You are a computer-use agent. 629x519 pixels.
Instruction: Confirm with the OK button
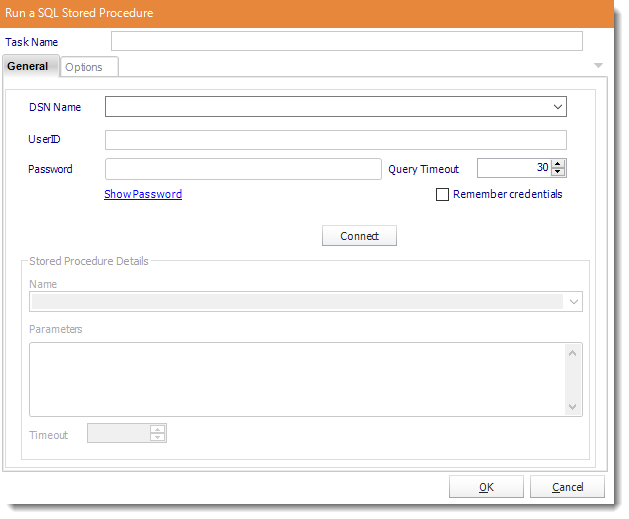486,487
